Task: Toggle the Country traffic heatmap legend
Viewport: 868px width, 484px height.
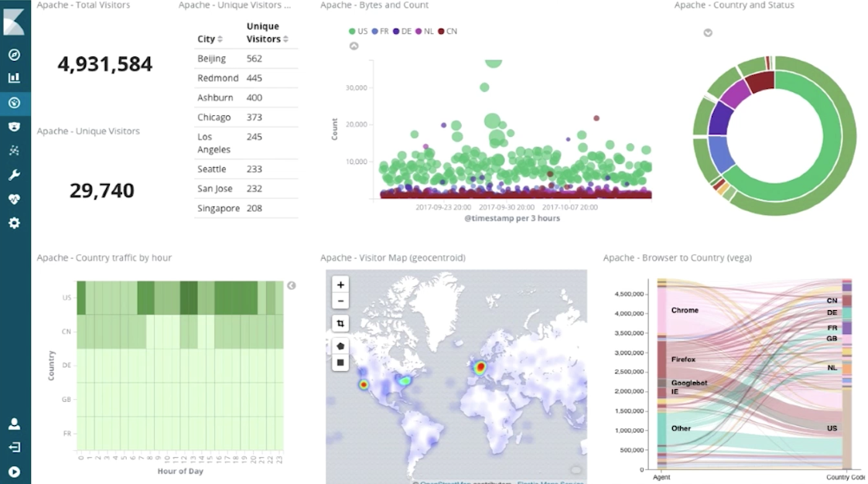Action: (291, 285)
